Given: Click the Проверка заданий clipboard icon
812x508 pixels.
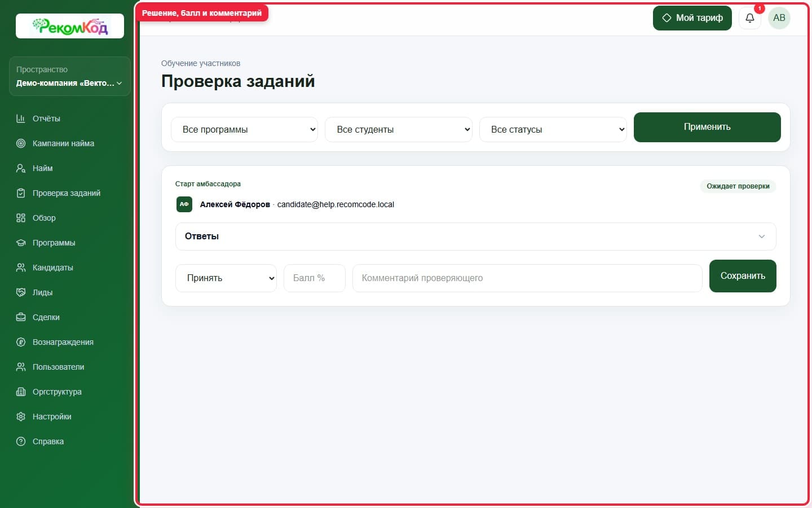Looking at the screenshot, I should (21, 193).
